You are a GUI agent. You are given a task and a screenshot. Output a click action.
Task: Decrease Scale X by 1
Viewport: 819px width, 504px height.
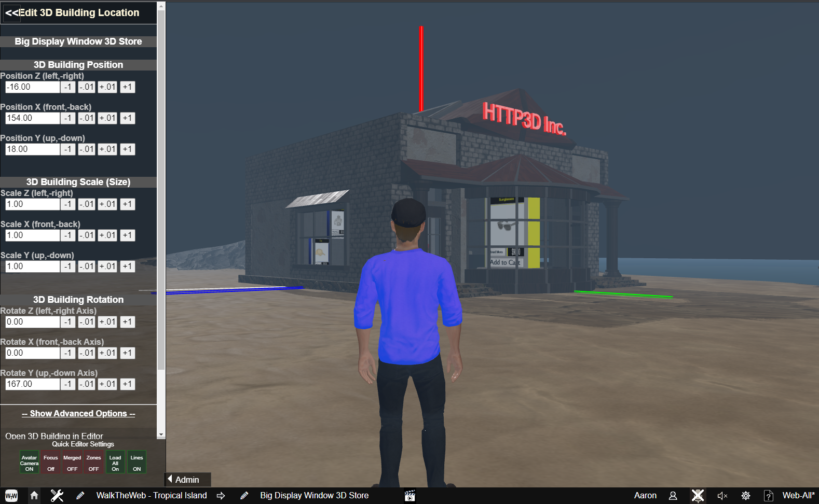pyautogui.click(x=68, y=235)
